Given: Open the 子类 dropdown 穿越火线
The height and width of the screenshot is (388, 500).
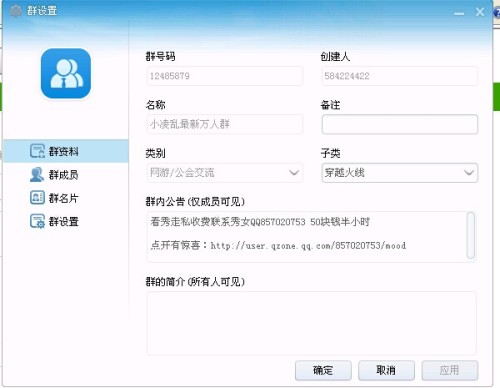Looking at the screenshot, I should [x=400, y=173].
